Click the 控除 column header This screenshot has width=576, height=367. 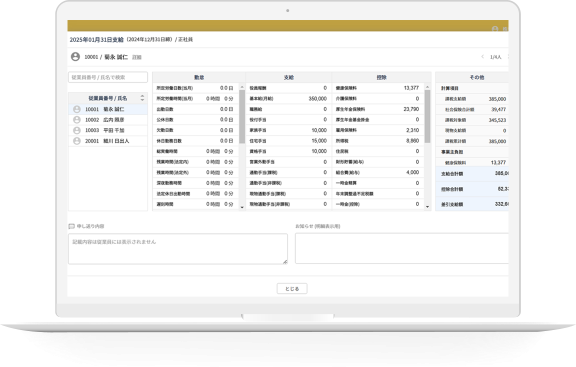point(381,77)
